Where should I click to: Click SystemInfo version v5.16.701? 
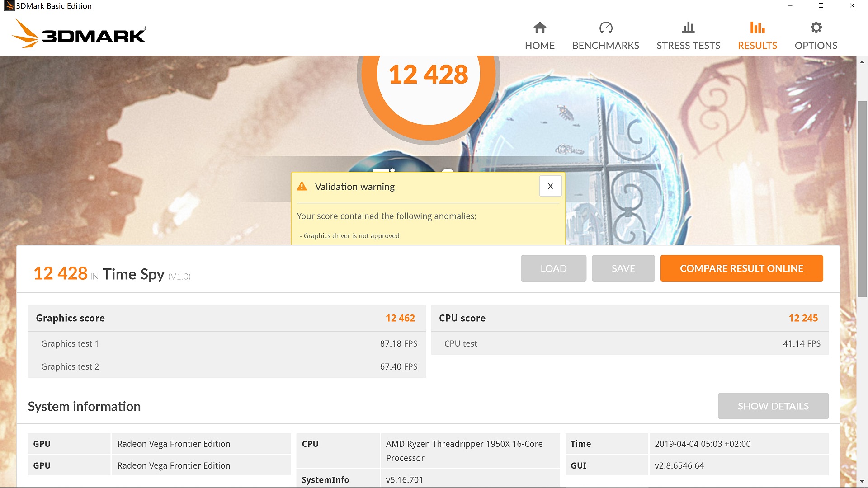point(404,480)
